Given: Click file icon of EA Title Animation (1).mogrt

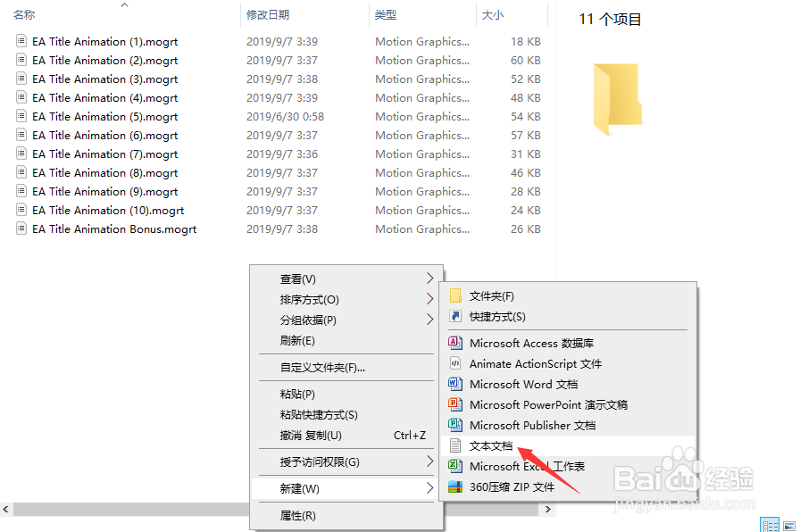Looking at the screenshot, I should [21, 40].
